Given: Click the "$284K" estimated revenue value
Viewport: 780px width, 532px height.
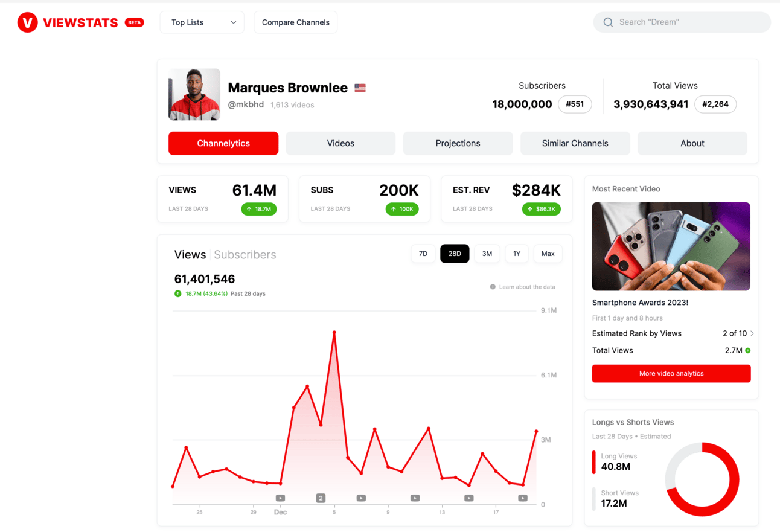Looking at the screenshot, I should click(536, 190).
